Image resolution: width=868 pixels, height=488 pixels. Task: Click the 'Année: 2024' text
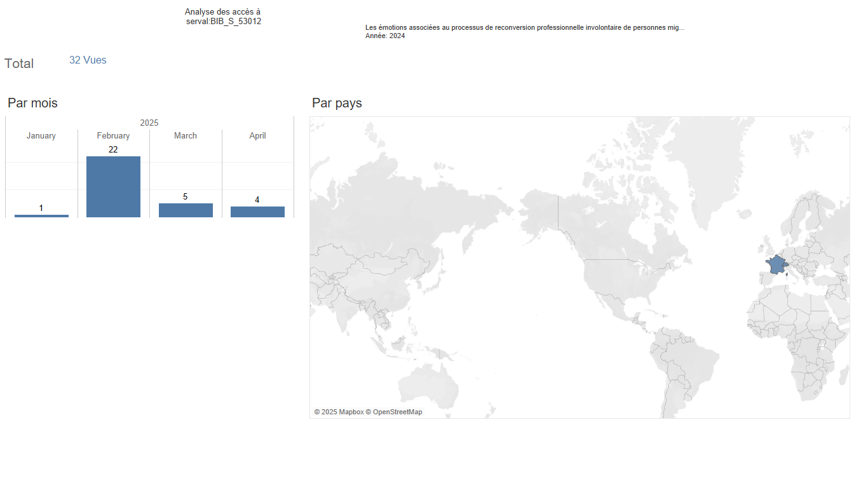tap(385, 36)
